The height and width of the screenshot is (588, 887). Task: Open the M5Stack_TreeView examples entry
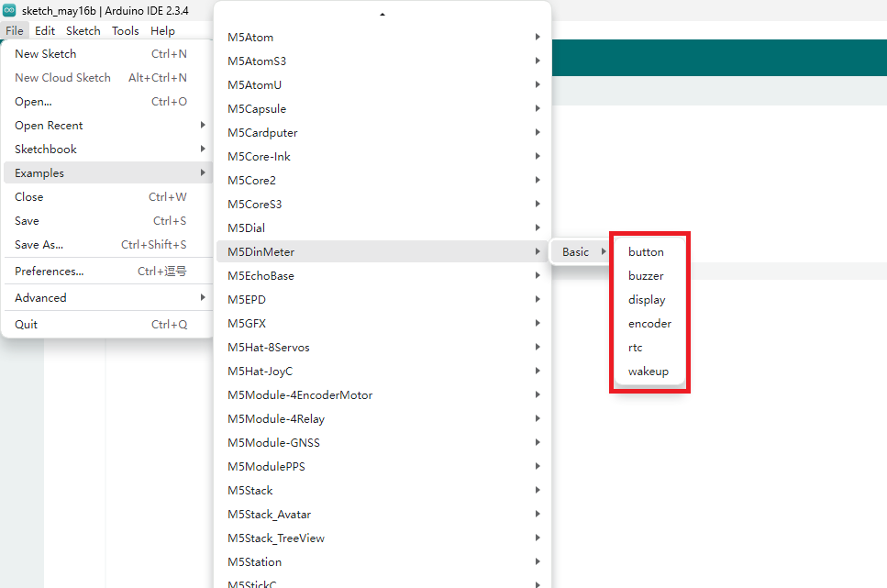(x=383, y=538)
